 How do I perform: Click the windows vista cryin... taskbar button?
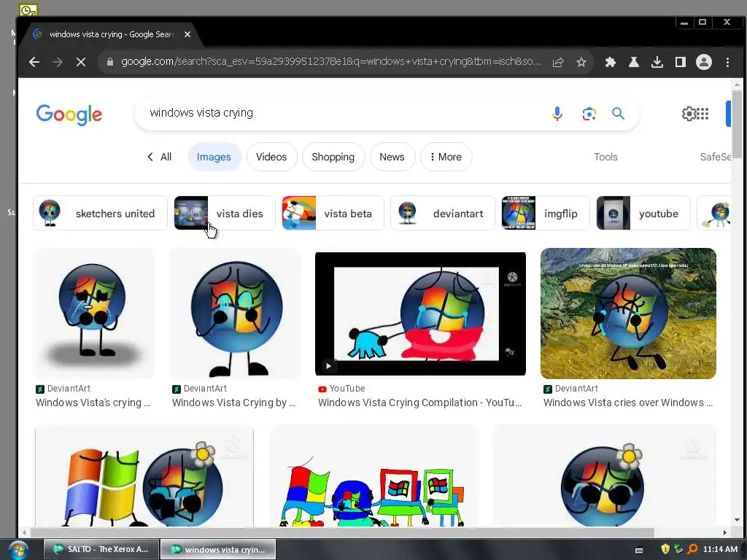coord(218,549)
